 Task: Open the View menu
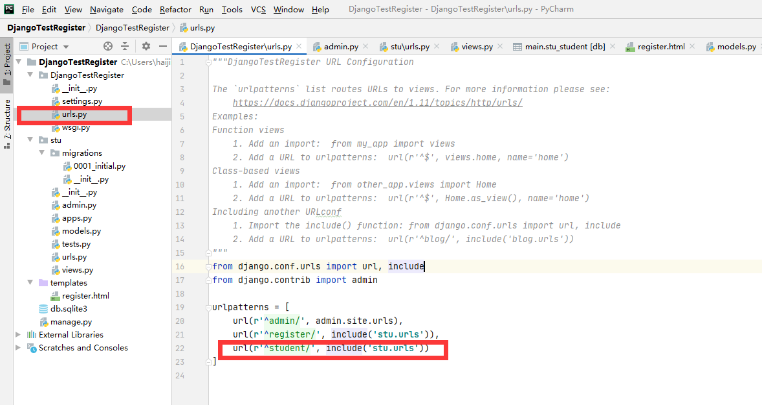coord(73,9)
